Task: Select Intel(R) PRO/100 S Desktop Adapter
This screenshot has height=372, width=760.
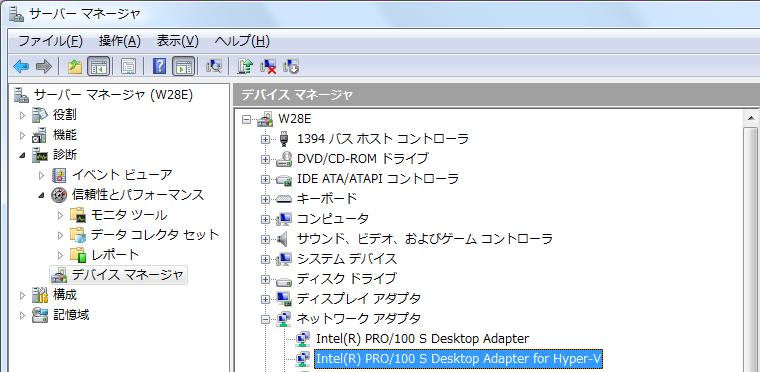Action: [x=422, y=339]
